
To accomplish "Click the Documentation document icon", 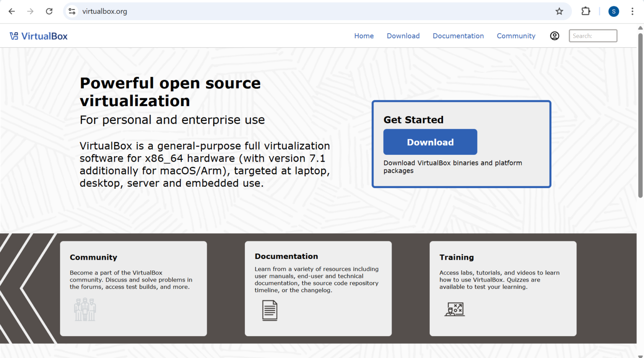I will (x=270, y=311).
